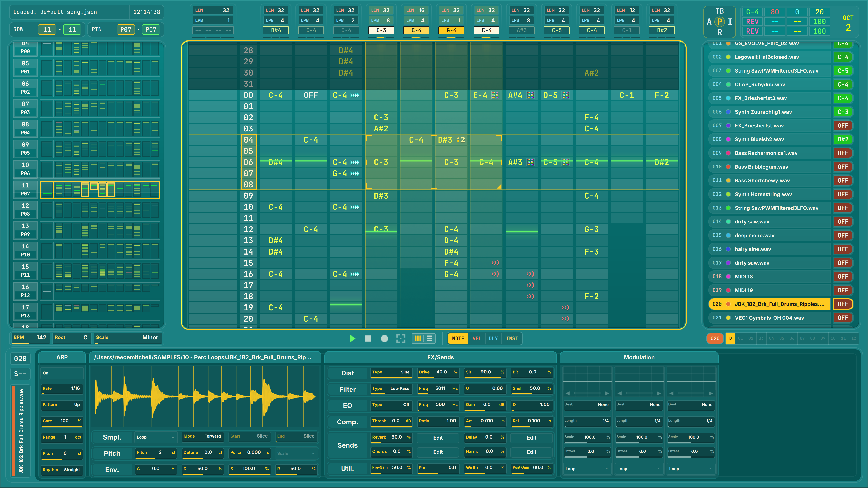Click the color dot of Synth Blueish2.wav
Image resolution: width=868 pixels, height=488 pixels.
click(x=728, y=139)
